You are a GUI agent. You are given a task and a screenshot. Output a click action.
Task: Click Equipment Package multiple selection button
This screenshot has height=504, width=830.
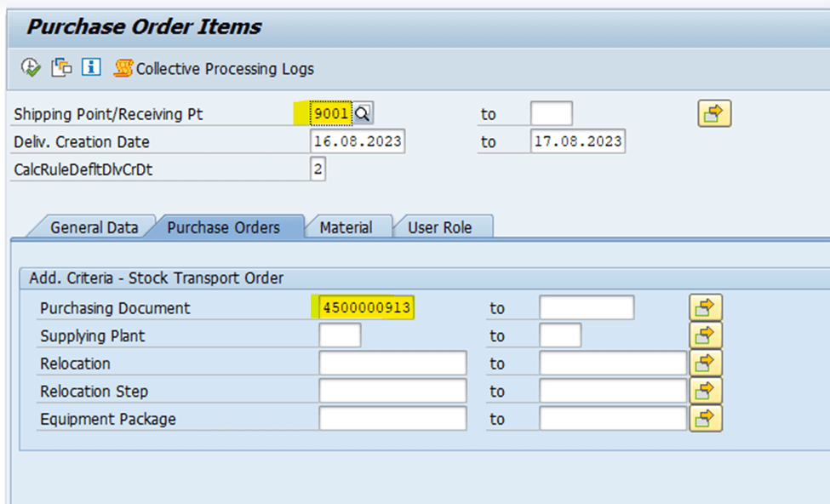[x=706, y=419]
